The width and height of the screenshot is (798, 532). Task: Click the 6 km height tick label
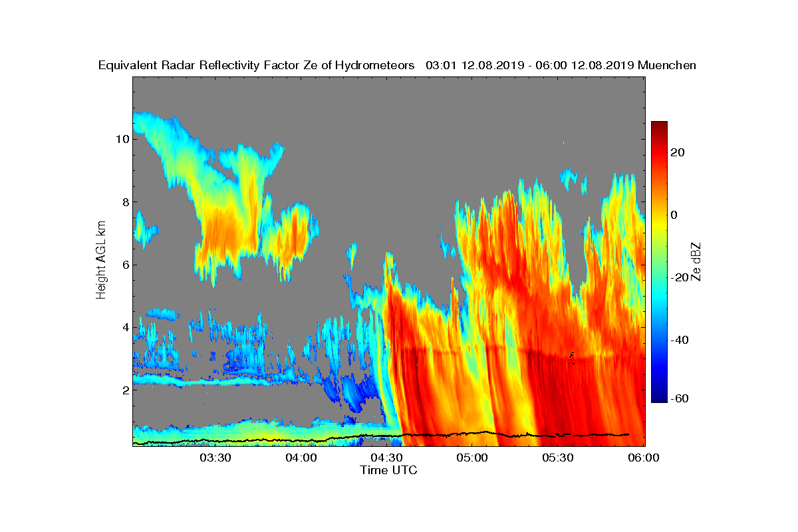(124, 264)
